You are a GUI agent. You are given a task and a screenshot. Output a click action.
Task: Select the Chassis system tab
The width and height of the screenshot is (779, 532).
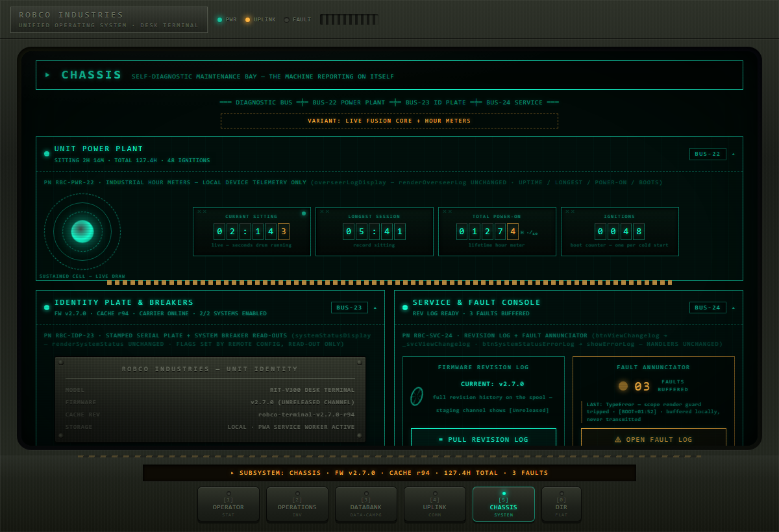504,504
